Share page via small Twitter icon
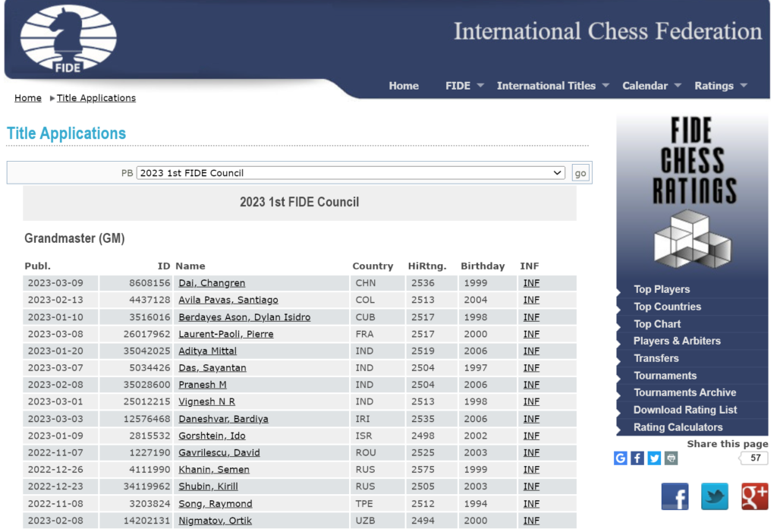Screen dimensions: 777x532 654,458
